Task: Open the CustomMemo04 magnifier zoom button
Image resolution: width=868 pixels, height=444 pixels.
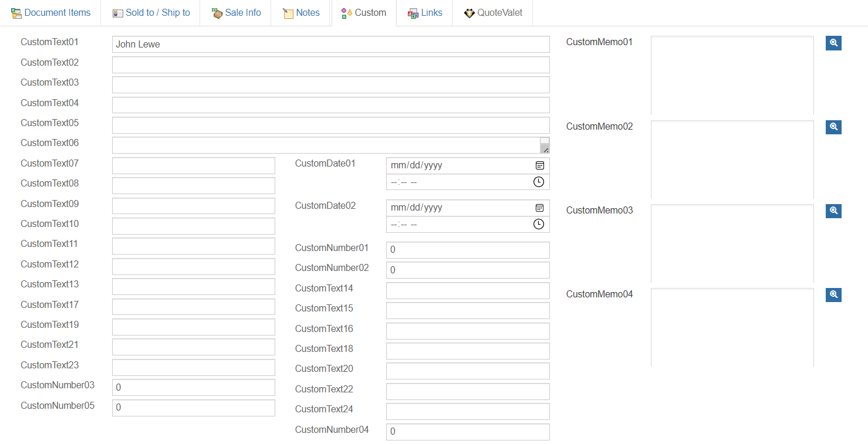Action: tap(833, 294)
